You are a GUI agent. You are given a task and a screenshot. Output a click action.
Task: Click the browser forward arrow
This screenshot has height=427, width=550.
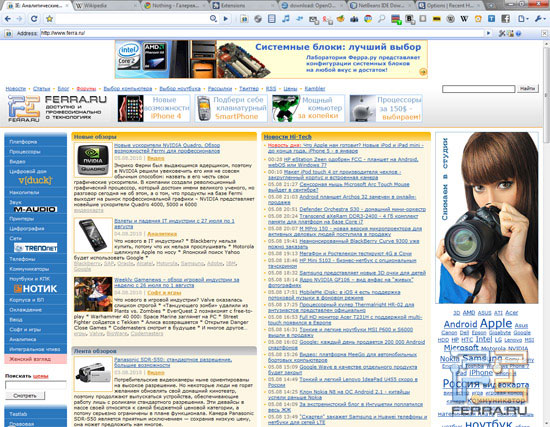(x=20, y=19)
